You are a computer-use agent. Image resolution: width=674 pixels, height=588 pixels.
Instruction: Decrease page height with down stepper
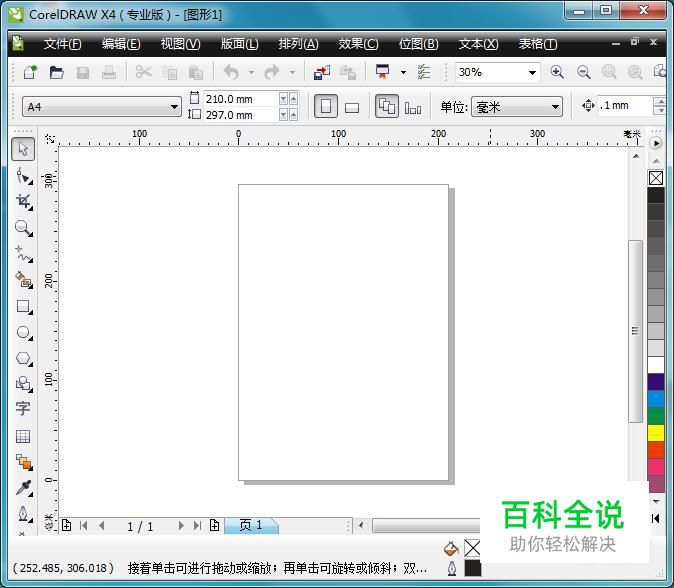(x=283, y=115)
